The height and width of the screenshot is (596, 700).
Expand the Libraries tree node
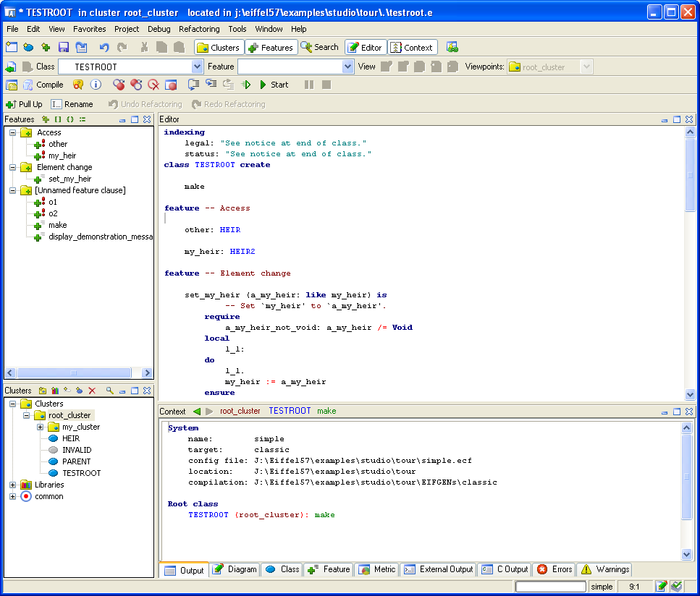click(x=13, y=485)
